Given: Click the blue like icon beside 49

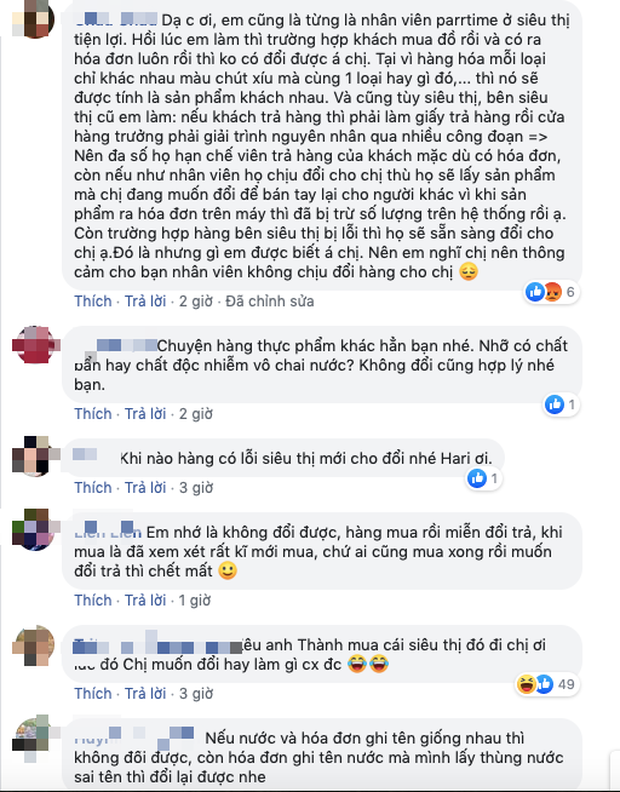Looking at the screenshot, I should pos(544,684).
